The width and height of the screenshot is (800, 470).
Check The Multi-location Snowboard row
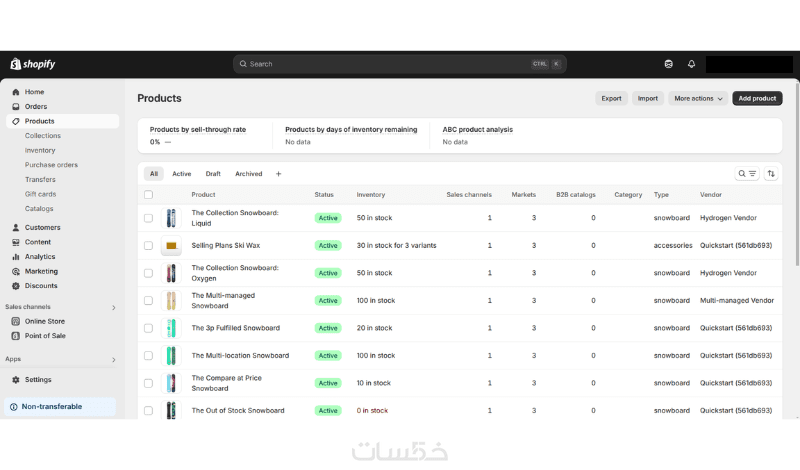click(x=148, y=356)
